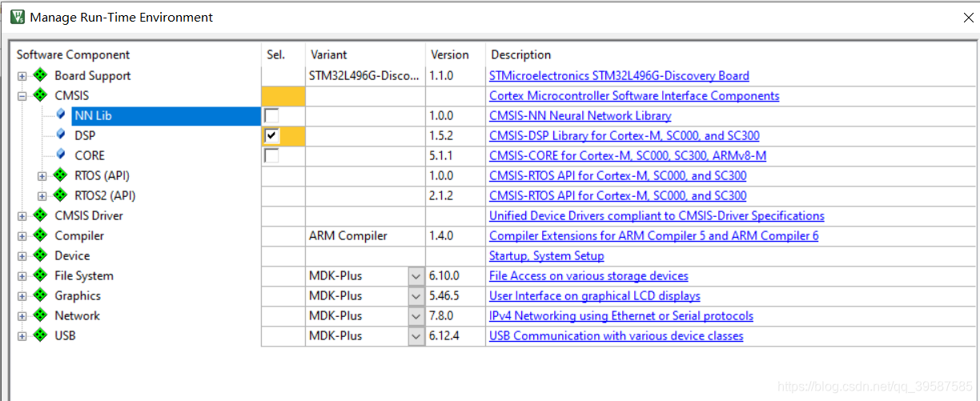Open CMSIS-RTOS API link in RTOS (API) row
The height and width of the screenshot is (401, 980).
[x=618, y=176]
